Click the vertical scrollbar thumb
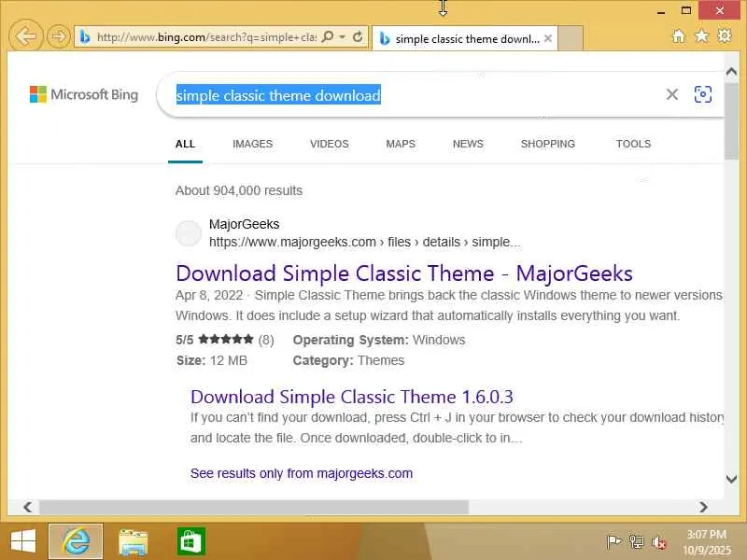This screenshot has height=560, width=747. coord(731,121)
